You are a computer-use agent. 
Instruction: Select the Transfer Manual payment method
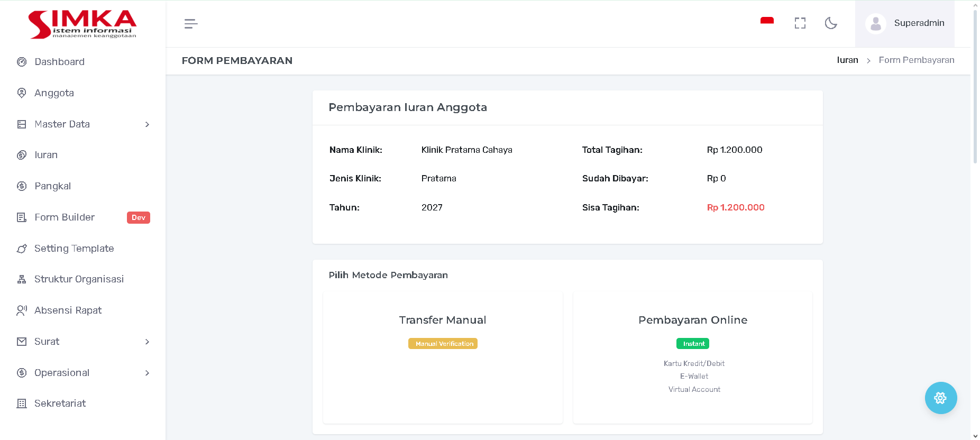pos(443,357)
